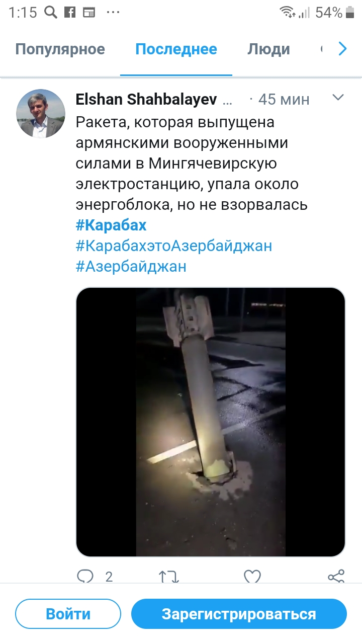The image size is (362, 644).
Task: Select the Последнее tab
Action: 176,49
